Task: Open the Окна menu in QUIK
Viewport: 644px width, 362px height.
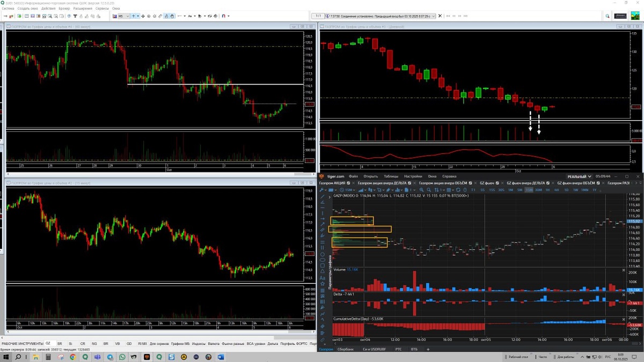Action: [x=116, y=9]
